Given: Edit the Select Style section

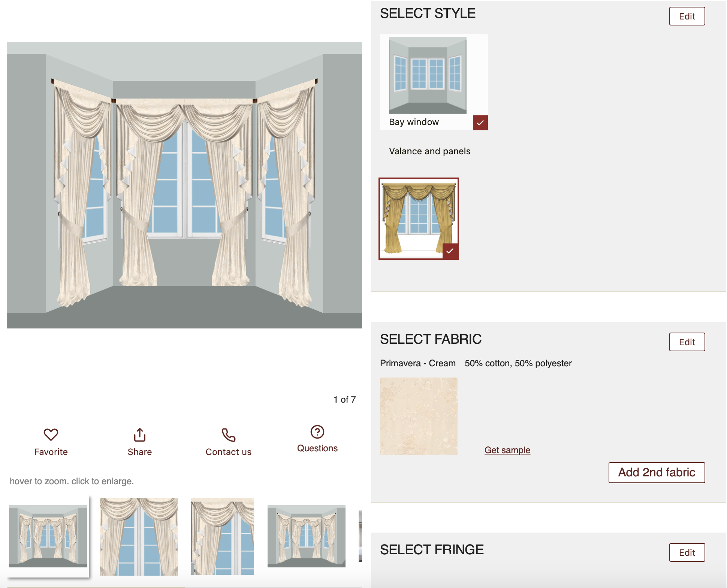Looking at the screenshot, I should pos(687,16).
